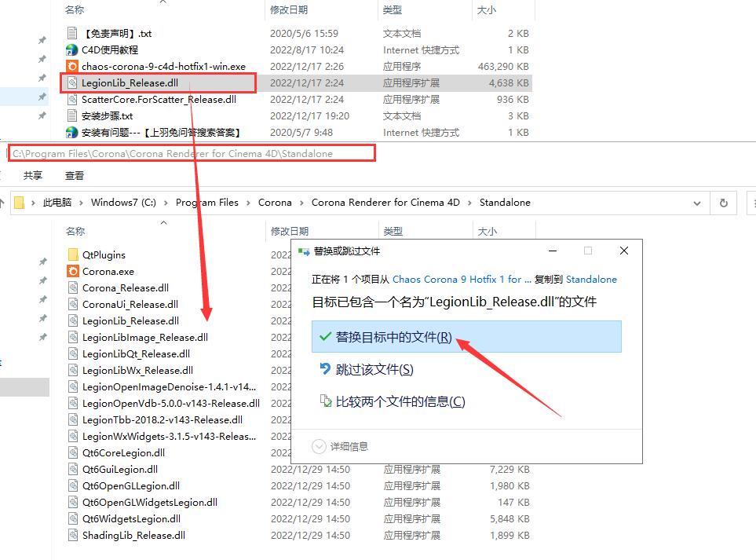Click the 安装步骤.txt document icon
Image resolution: width=756 pixels, height=560 pixels.
[72, 115]
